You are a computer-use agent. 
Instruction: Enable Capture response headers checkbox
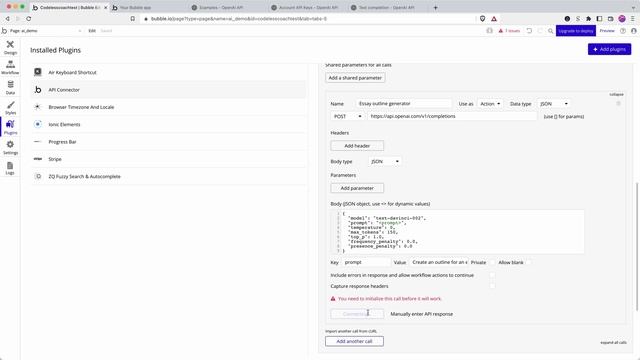pyautogui.click(x=492, y=286)
